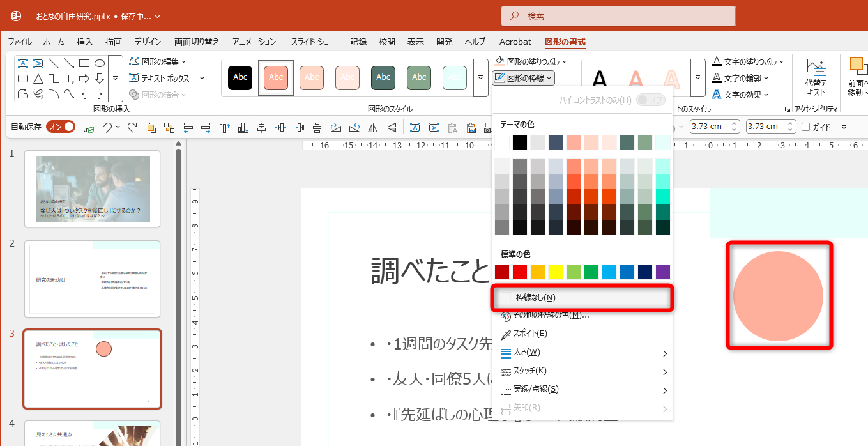Click 代替テキスト (Alt Text) in ribbon
This screenshot has width=868, height=446.
816,77
